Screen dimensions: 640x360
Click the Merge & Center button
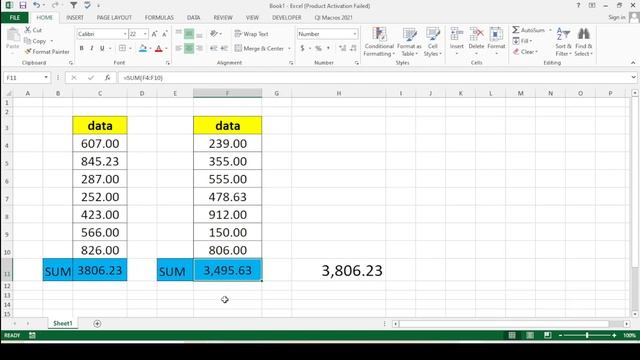click(259, 48)
